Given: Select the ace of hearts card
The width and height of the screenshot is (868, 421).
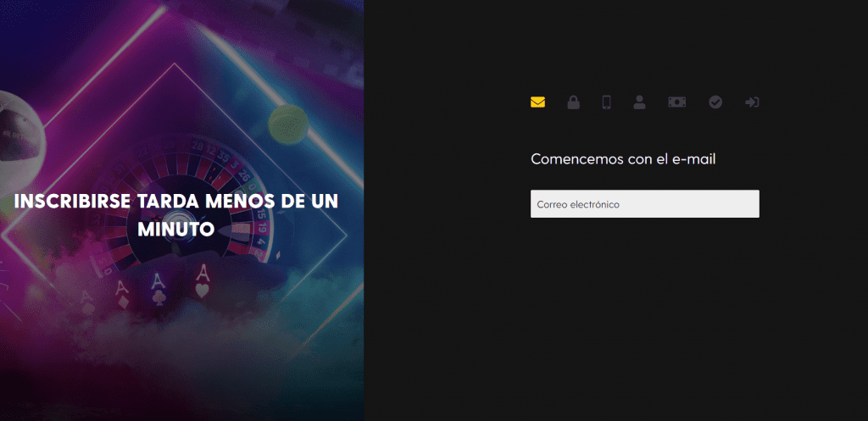Looking at the screenshot, I should click(202, 281).
